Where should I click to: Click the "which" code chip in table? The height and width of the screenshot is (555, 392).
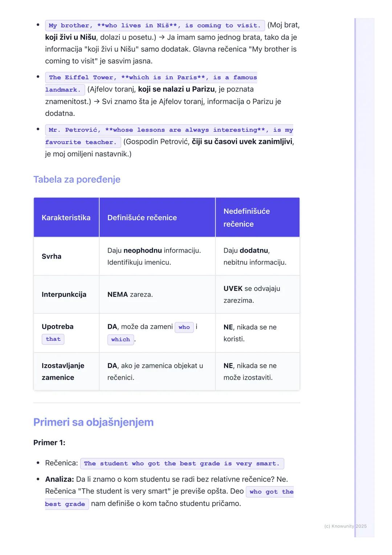(x=121, y=340)
